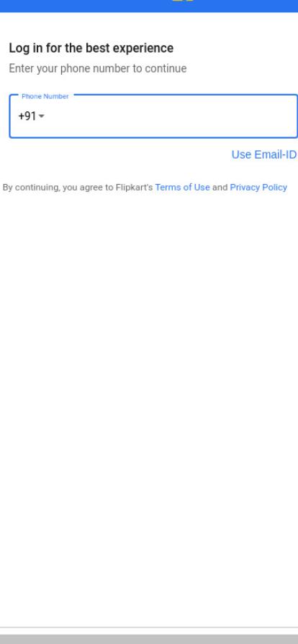Open the Privacy Policy link
The image size is (298, 644).
coord(258,188)
